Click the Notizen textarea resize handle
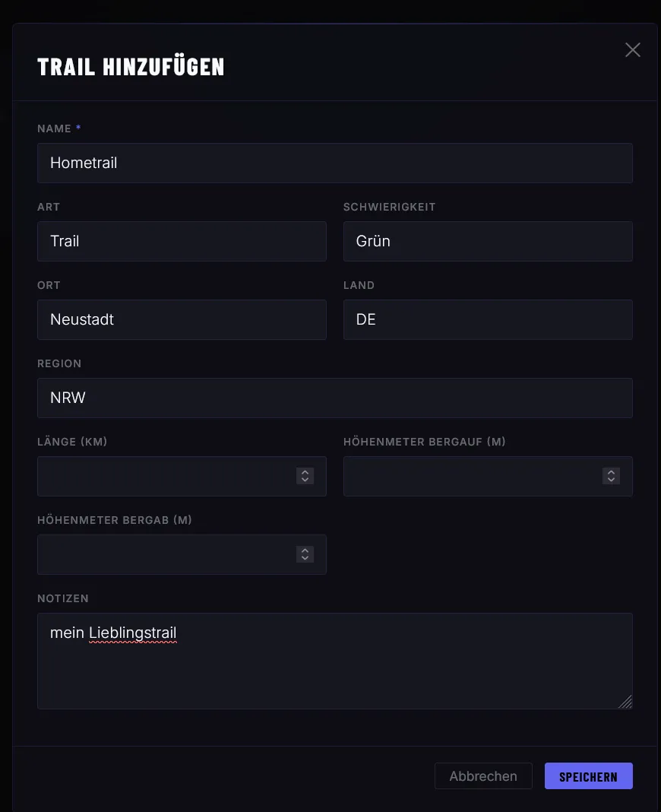The width and height of the screenshot is (661, 812). click(x=625, y=702)
